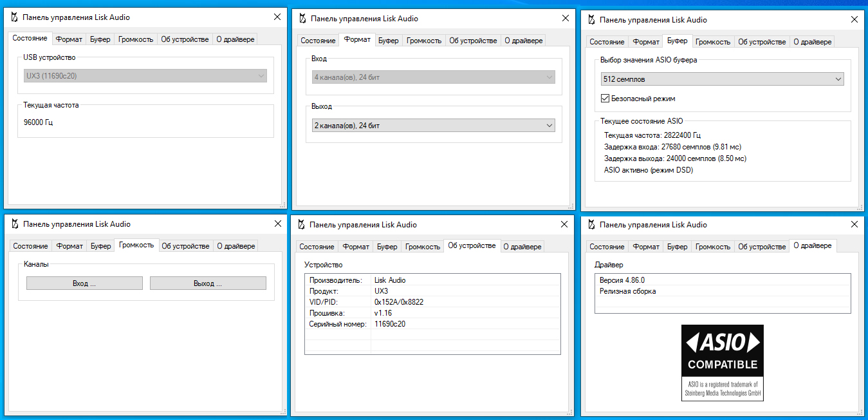Open the Вход dropdown showing 4 канала(ов), 24 бит
The height and width of the screenshot is (420, 868).
point(433,77)
